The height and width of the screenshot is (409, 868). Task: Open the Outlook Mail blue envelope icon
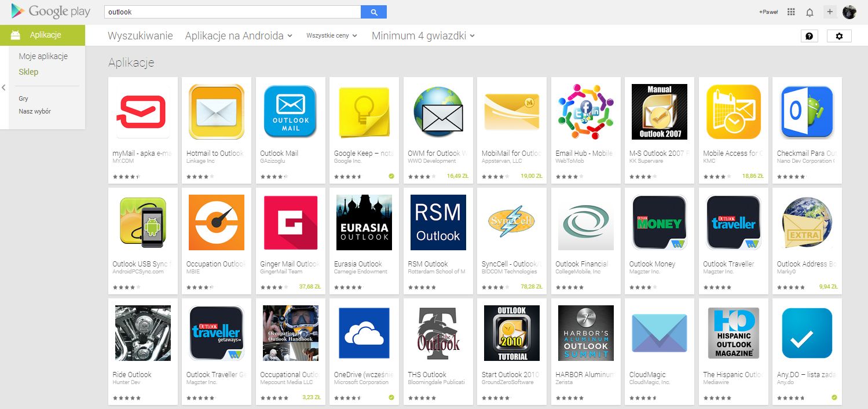pos(290,112)
